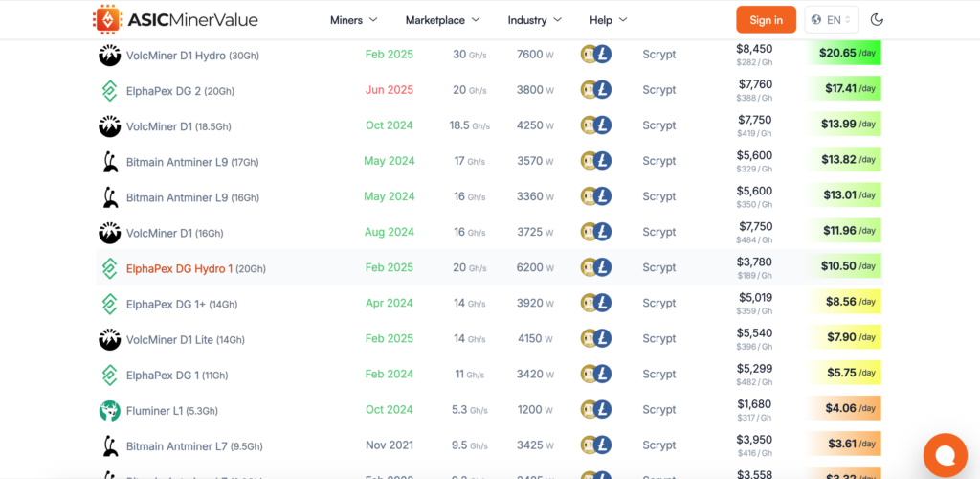
Task: Open the VolcMiner D1 Lite miner link
Action: 170,339
